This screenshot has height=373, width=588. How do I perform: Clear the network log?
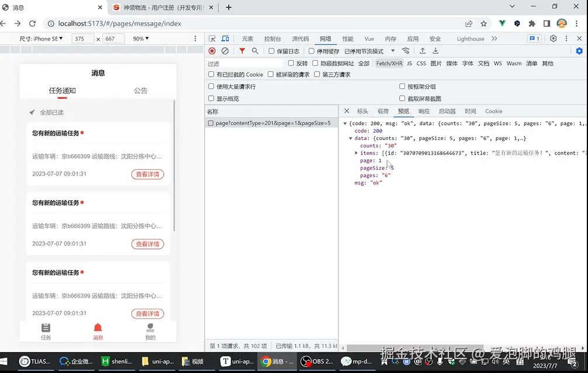tap(225, 51)
